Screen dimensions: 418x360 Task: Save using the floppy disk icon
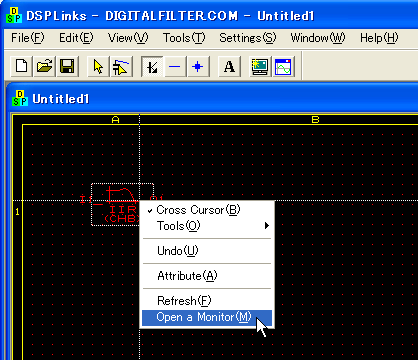click(x=67, y=66)
